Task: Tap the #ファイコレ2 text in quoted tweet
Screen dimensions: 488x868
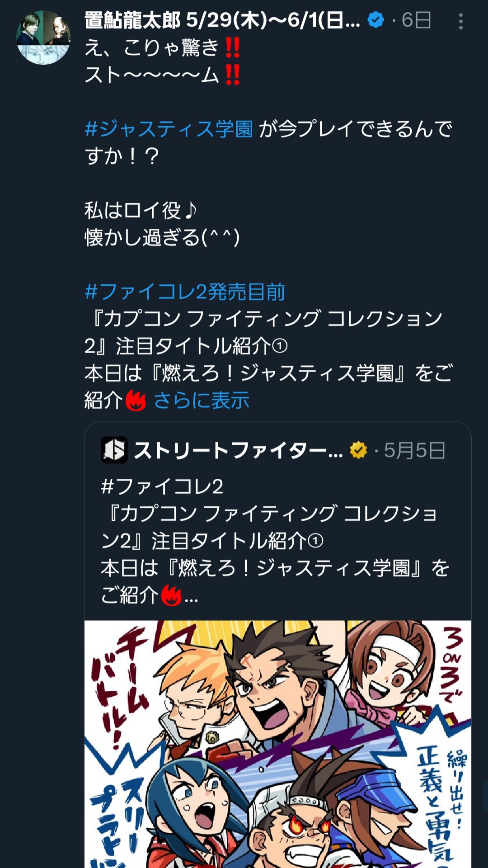Action: [162, 486]
